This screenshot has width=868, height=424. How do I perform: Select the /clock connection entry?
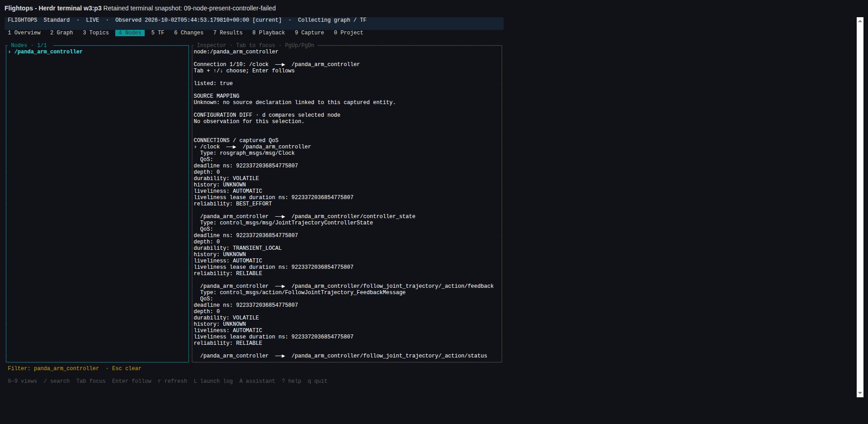click(x=252, y=147)
